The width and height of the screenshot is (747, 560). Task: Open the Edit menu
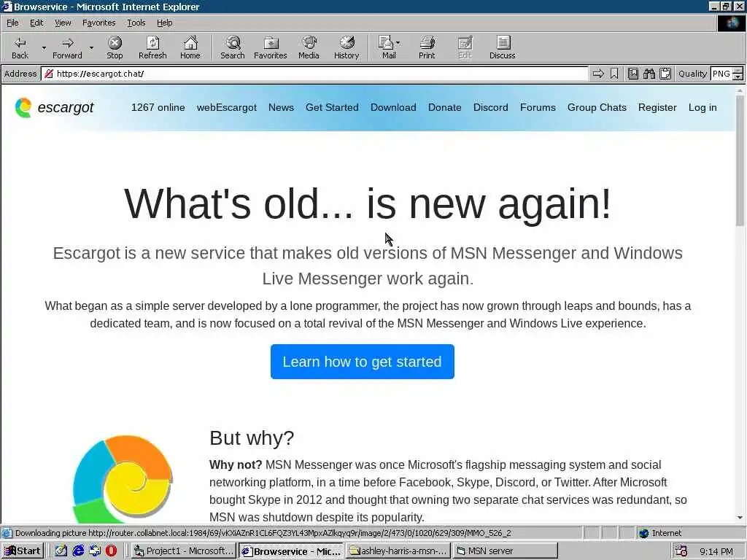pyautogui.click(x=36, y=23)
